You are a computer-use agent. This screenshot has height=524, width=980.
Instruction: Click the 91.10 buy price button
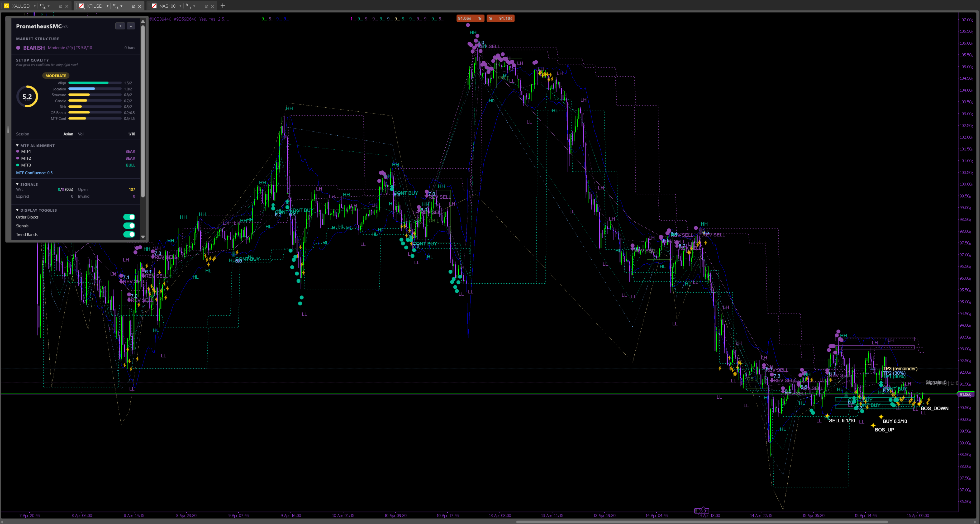click(501, 18)
